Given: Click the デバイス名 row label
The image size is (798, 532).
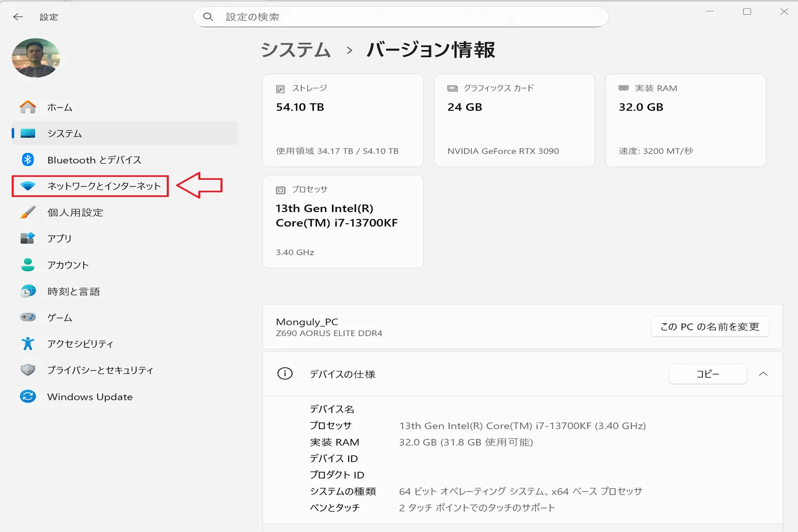Looking at the screenshot, I should pyautogui.click(x=331, y=409).
